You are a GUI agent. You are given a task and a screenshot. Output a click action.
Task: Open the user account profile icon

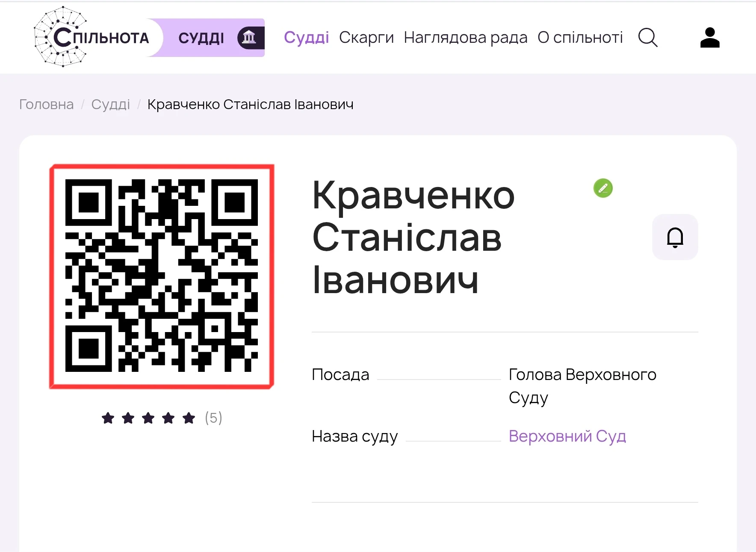click(x=710, y=38)
